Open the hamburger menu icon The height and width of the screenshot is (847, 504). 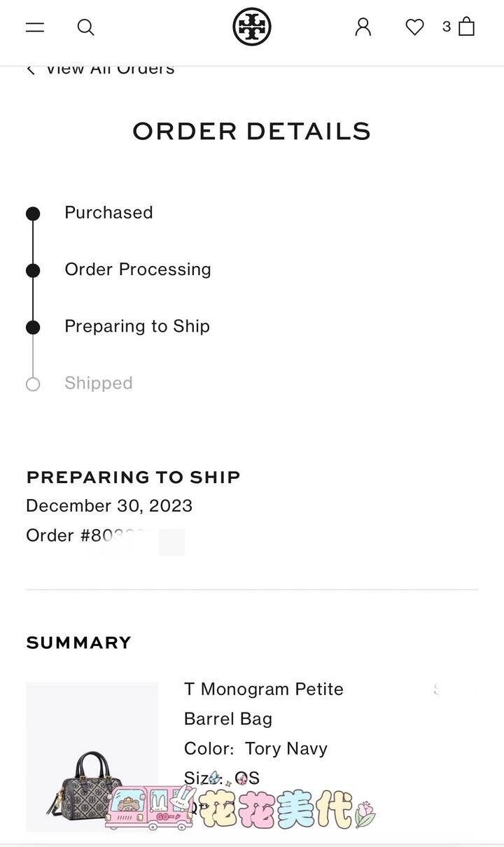[x=35, y=27]
